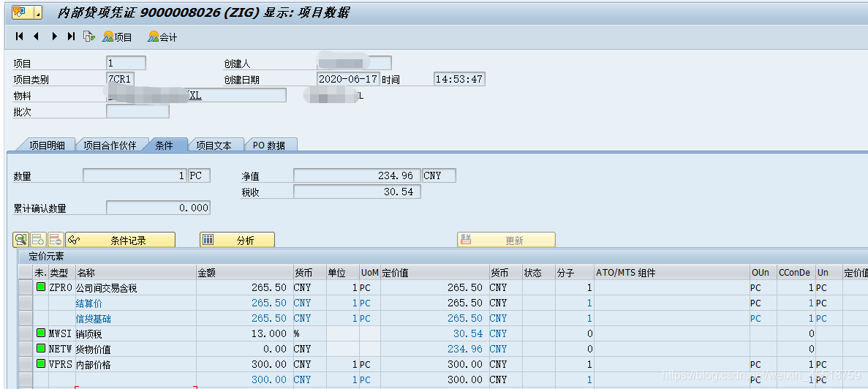Click the condition detail magnifier icon
This screenshot has height=389, width=868.
20,240
